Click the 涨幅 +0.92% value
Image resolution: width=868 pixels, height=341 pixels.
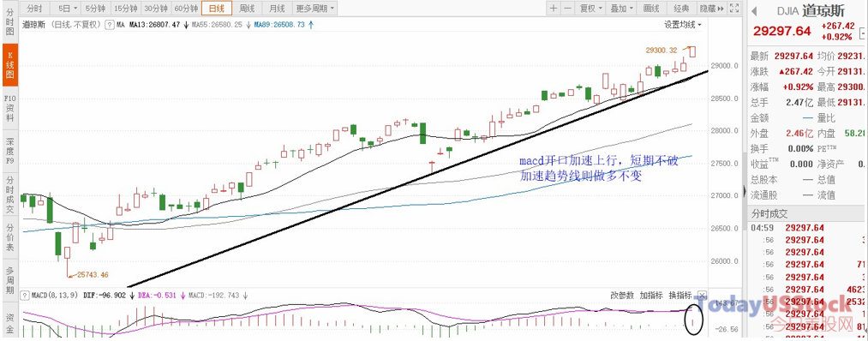[x=798, y=87]
